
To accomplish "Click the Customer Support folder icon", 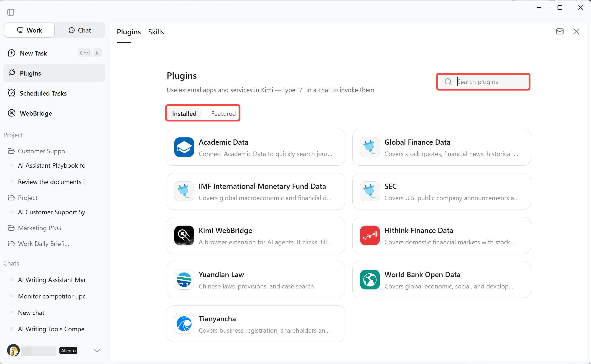I will 11,151.
